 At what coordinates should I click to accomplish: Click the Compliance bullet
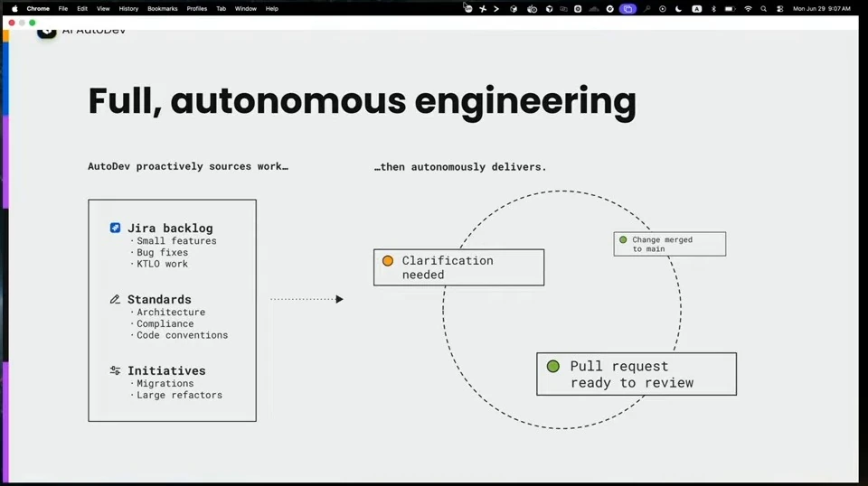coord(165,324)
